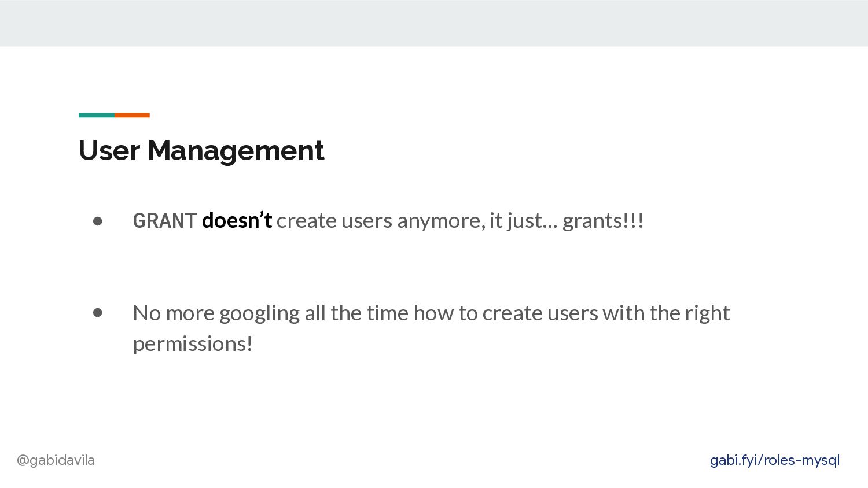Select the phrase with the right

click(x=666, y=313)
